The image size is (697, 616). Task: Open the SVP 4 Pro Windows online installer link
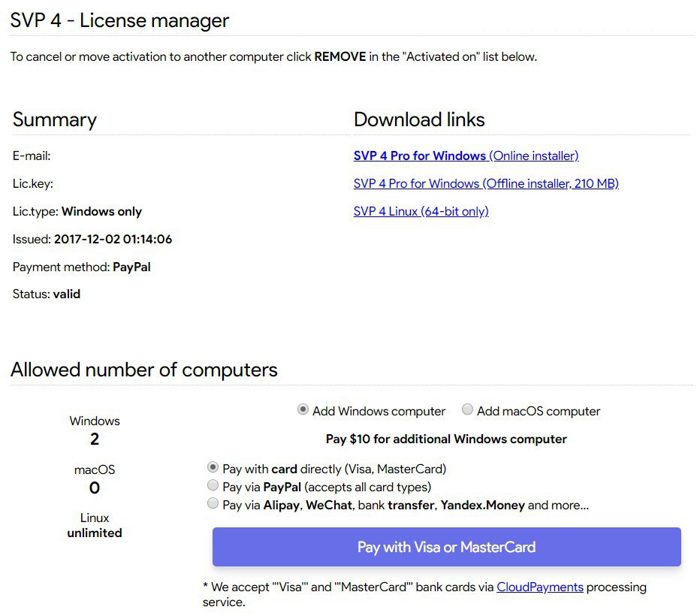(466, 156)
